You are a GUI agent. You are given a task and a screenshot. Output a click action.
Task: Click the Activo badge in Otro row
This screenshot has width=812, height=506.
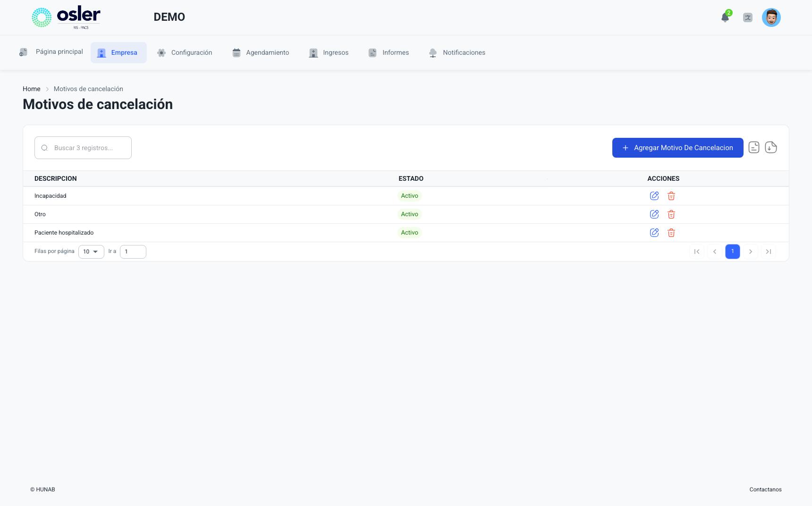tap(409, 214)
